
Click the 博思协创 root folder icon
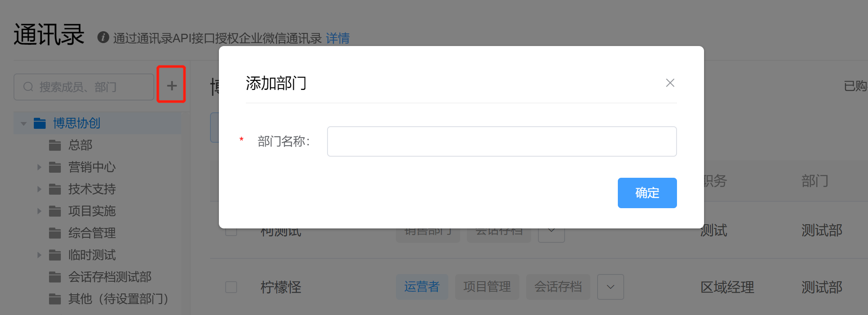coord(40,123)
